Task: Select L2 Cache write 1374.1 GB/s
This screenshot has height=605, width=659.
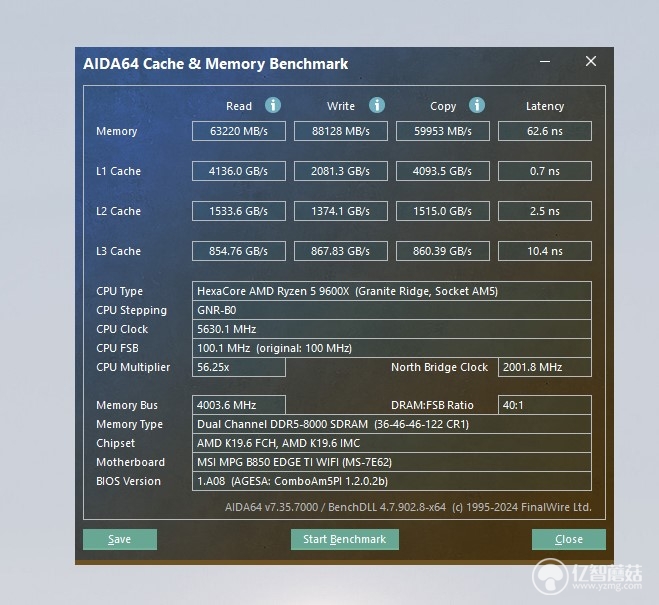Action: click(x=341, y=211)
